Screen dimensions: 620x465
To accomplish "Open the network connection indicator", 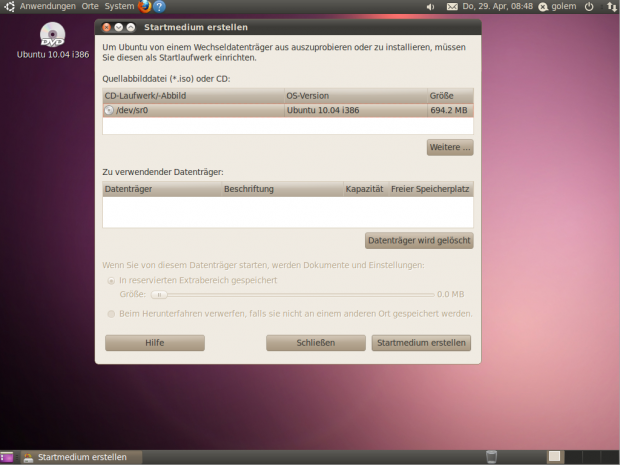I will [x=610, y=6].
